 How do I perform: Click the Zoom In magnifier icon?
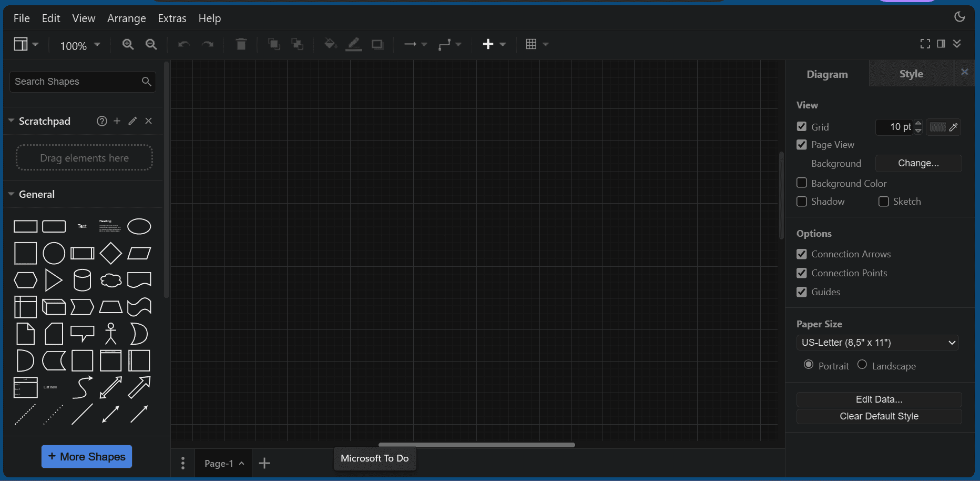coord(128,44)
